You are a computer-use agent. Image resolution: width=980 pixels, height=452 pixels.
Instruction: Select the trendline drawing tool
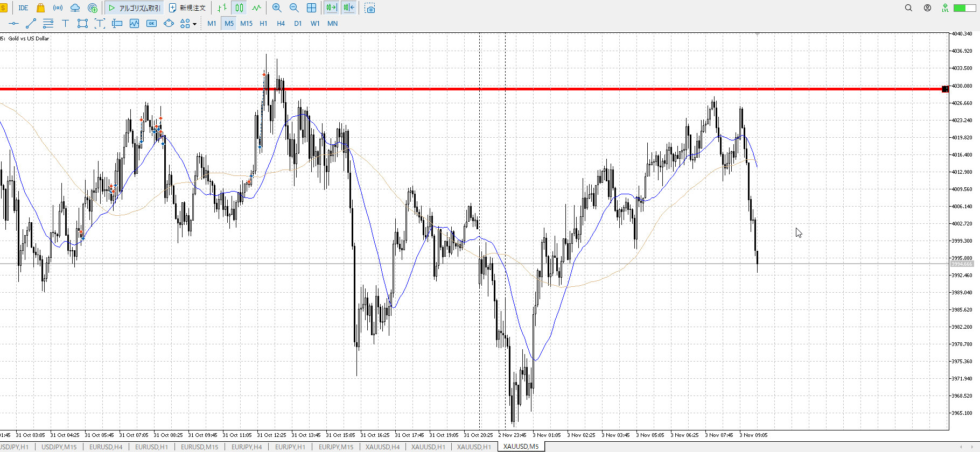click(x=31, y=24)
